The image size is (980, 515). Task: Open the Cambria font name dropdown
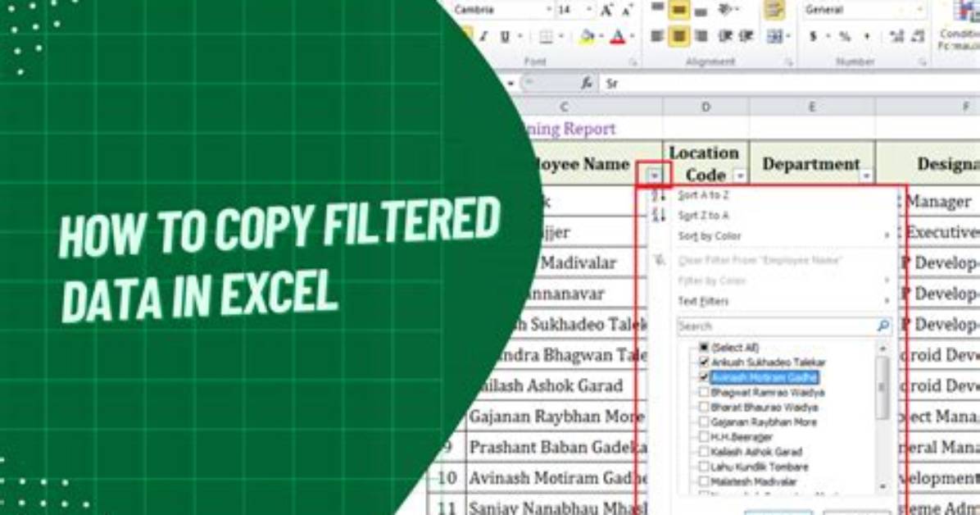pyautogui.click(x=549, y=10)
